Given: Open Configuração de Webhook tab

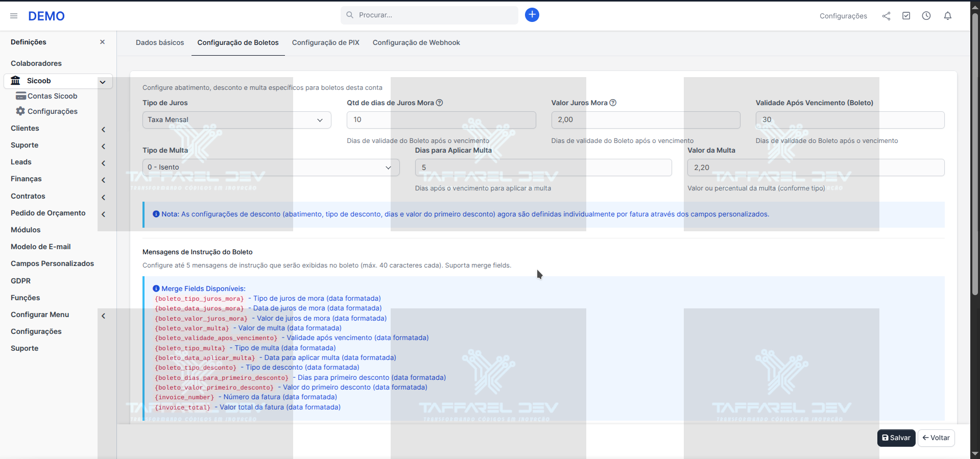Looking at the screenshot, I should [416, 42].
